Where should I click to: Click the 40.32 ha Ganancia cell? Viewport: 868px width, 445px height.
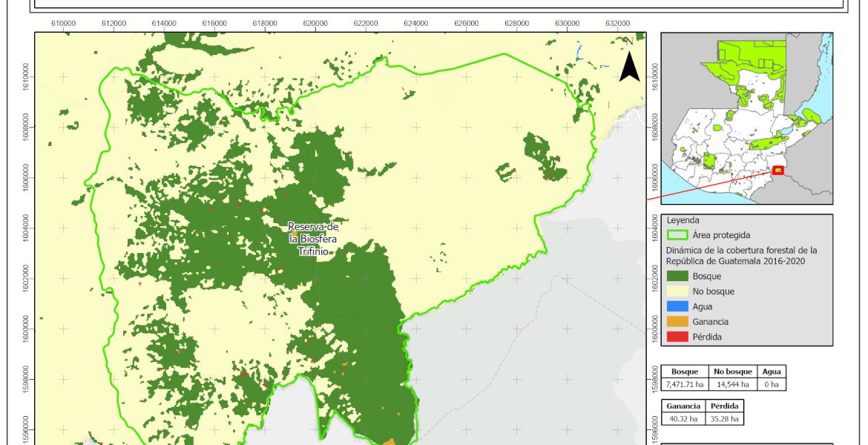click(681, 419)
